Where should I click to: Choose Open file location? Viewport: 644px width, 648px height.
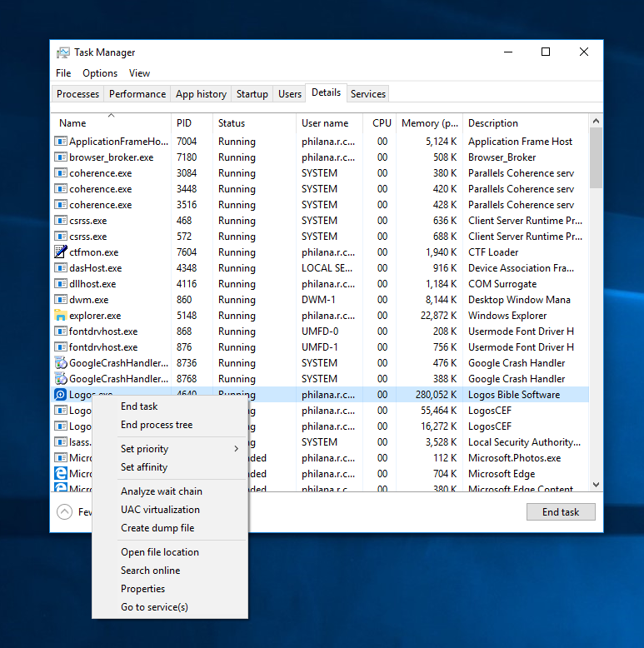click(170, 551)
